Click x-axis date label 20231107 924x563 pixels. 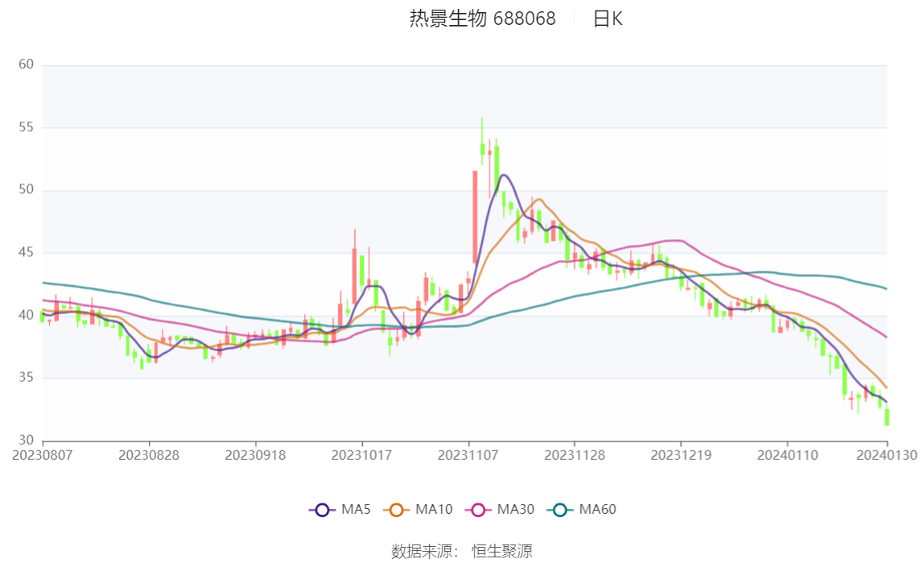click(x=468, y=455)
